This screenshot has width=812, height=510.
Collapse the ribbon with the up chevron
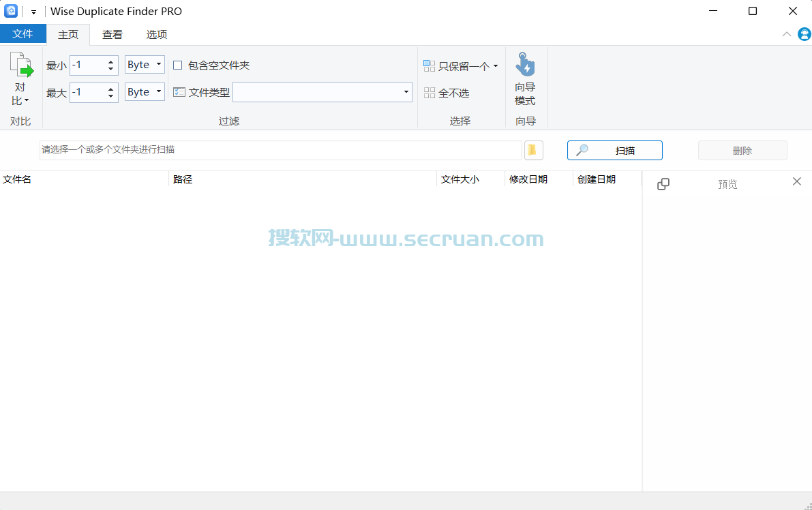pyautogui.click(x=786, y=34)
